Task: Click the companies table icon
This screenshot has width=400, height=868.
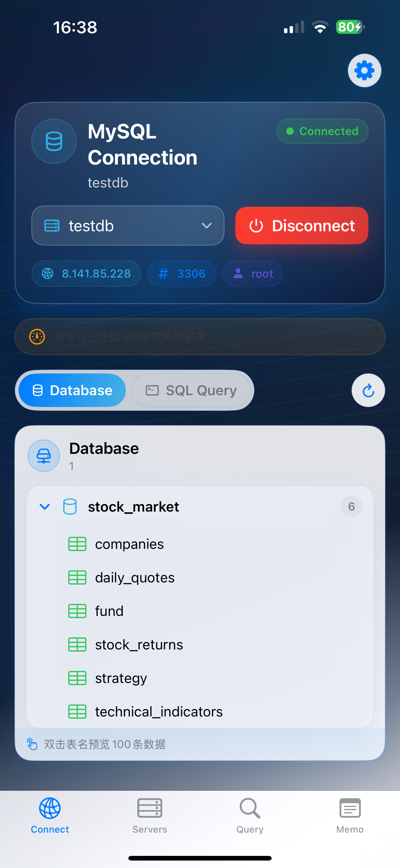Action: point(77,544)
